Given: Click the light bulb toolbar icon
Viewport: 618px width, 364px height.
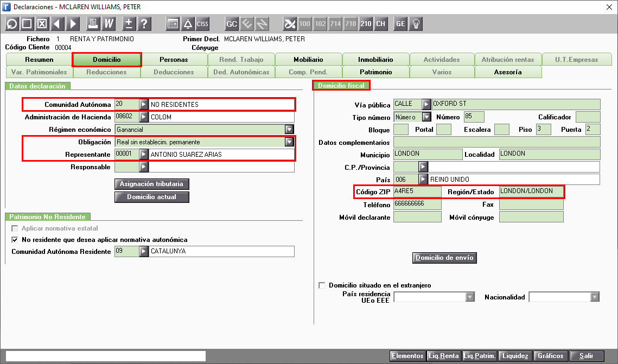Looking at the screenshot, I should point(416,24).
